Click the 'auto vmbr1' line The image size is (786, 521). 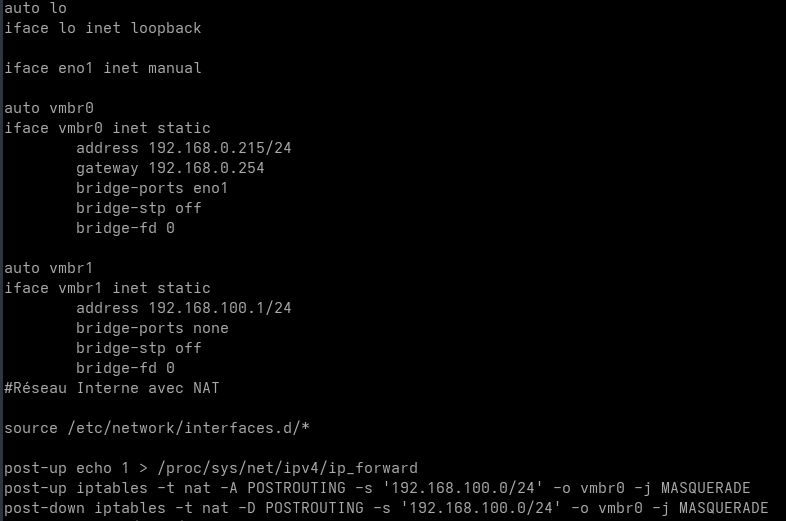[x=49, y=268]
